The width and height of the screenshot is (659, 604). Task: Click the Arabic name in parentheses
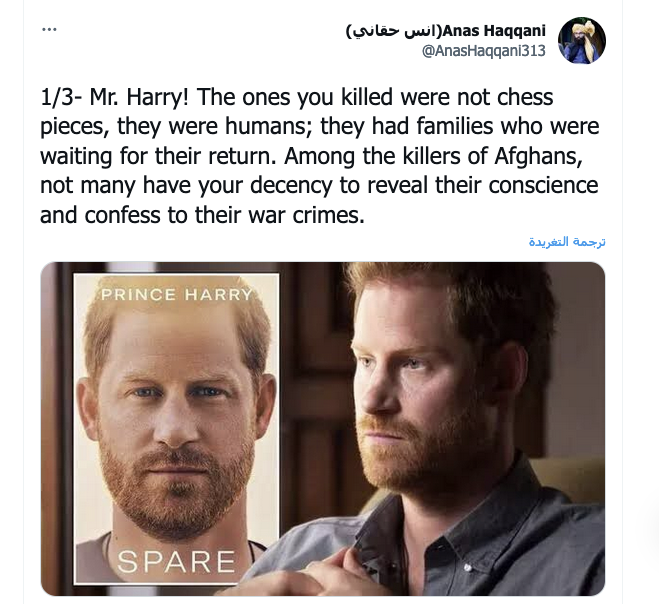click(394, 31)
